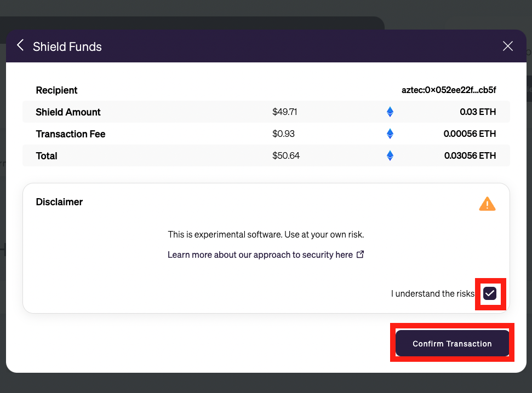Close the Shield Funds dialog
Image resolution: width=532 pixels, height=393 pixels.
507,46
